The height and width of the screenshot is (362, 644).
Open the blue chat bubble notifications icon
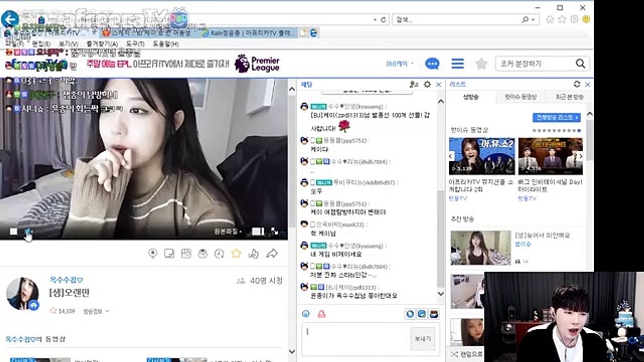432,64
